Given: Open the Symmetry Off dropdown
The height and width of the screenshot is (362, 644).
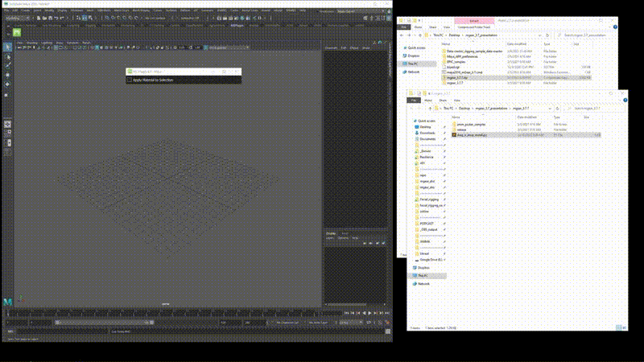Looking at the screenshot, I should 190,18.
